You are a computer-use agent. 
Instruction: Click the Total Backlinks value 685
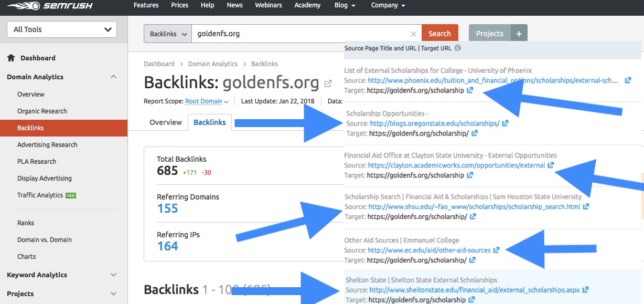coord(168,171)
